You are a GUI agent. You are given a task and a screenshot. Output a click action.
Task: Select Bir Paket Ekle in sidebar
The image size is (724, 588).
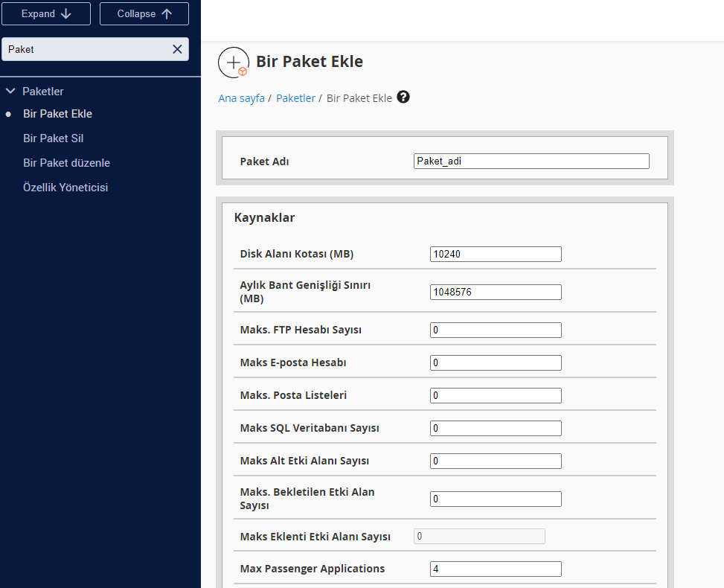pos(57,114)
